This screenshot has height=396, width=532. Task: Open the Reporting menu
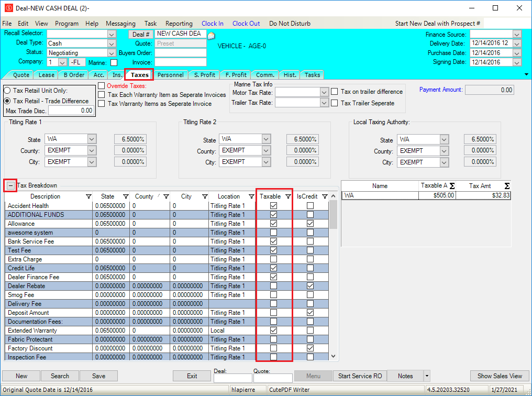pyautogui.click(x=179, y=24)
